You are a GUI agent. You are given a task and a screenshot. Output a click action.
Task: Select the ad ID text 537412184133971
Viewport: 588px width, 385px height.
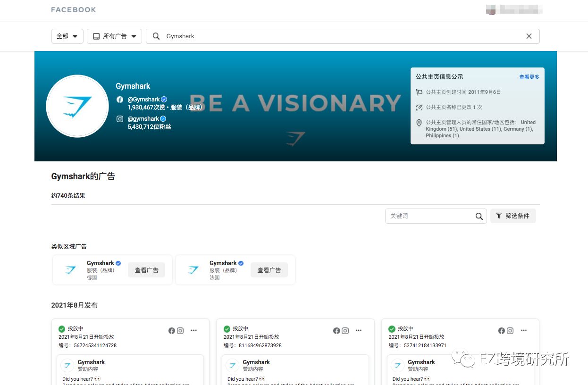point(425,346)
